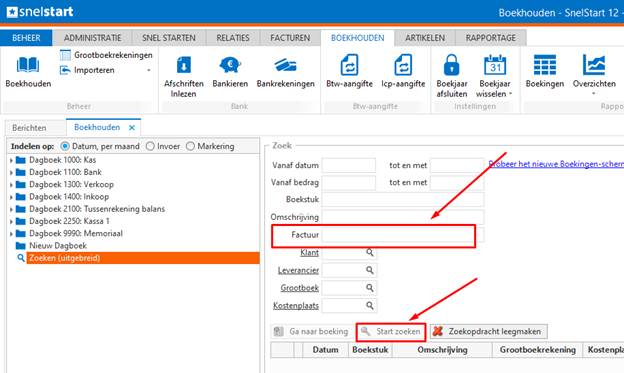Open the Importeren dropdown arrow

pyautogui.click(x=149, y=70)
